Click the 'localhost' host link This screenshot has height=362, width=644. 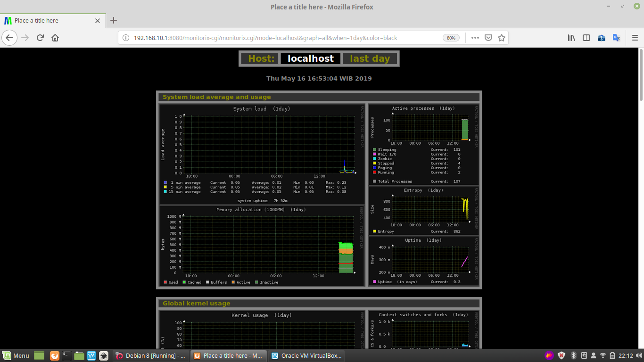pyautogui.click(x=310, y=58)
